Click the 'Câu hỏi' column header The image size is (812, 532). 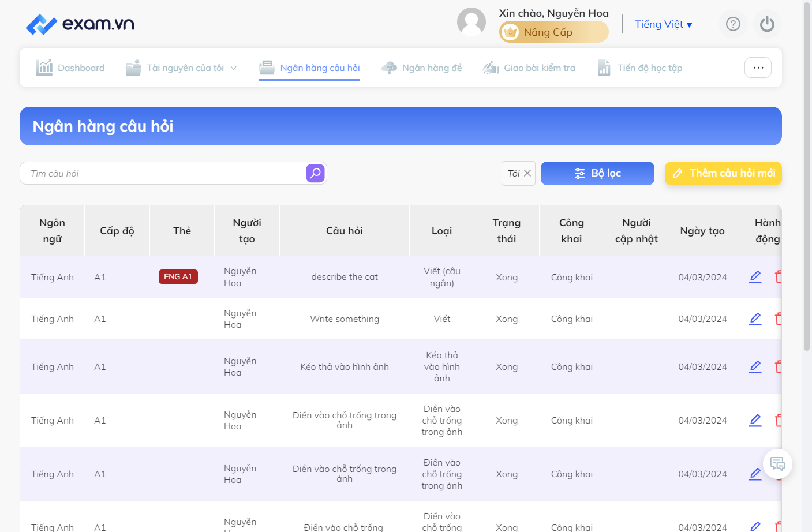[x=345, y=231]
